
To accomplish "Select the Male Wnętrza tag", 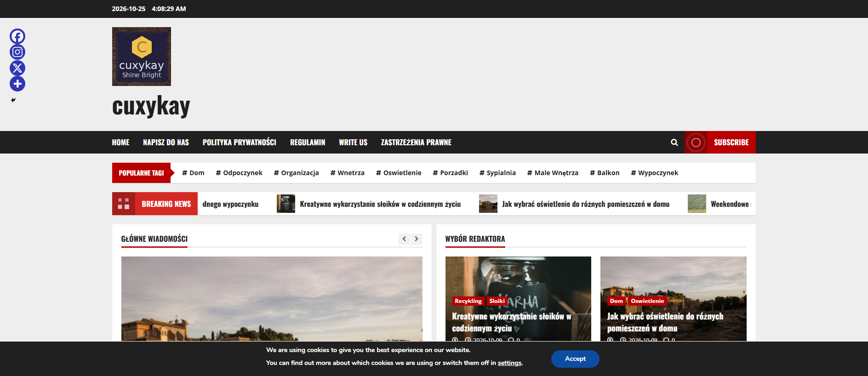I will 553,173.
